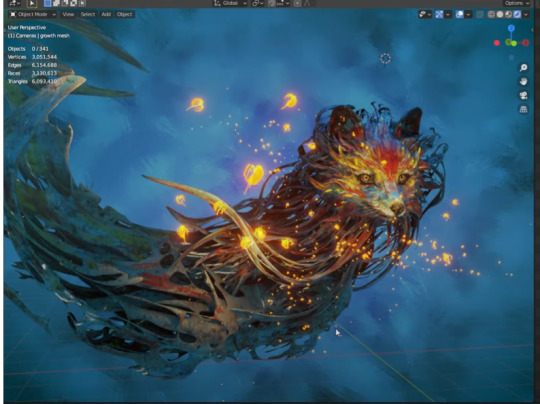Click the pan view hand icon

point(523,82)
